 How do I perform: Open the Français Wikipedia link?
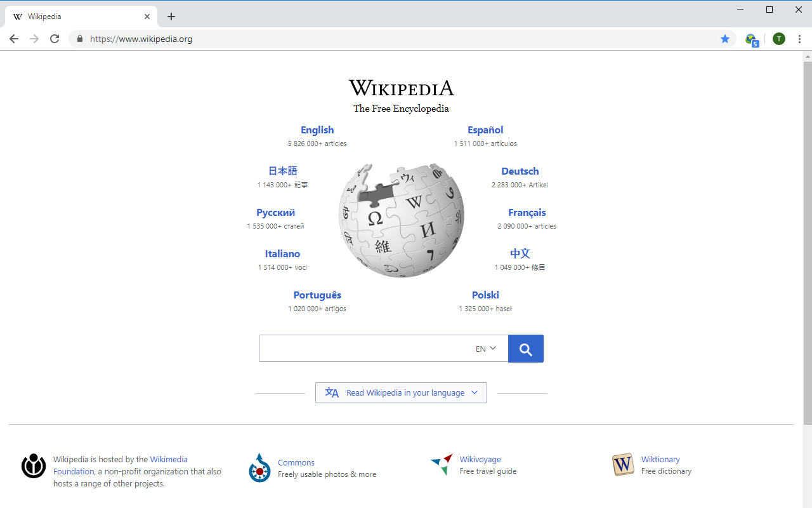pos(527,212)
